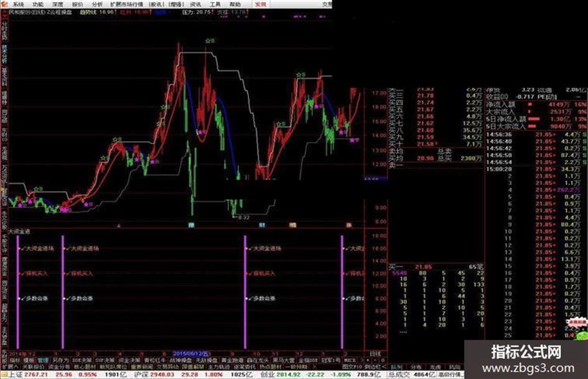The height and width of the screenshot is (379, 588).
Task: Click the 净流入额 row in info panel
Action: pos(536,105)
